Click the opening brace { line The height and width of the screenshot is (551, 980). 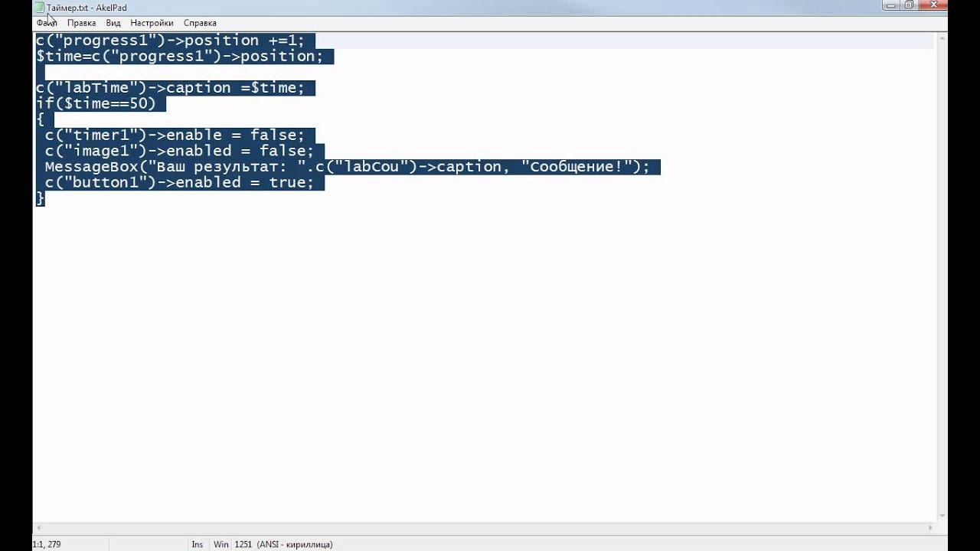pyautogui.click(x=40, y=119)
